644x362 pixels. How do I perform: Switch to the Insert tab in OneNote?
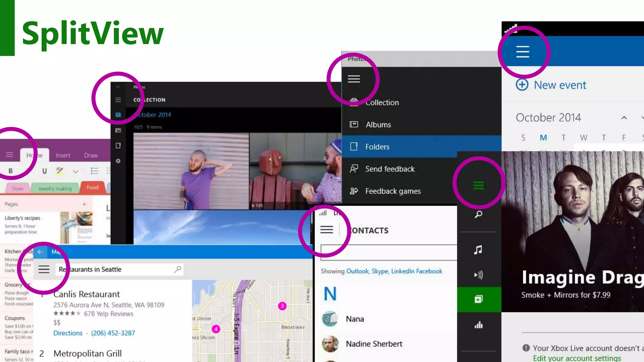tap(63, 155)
